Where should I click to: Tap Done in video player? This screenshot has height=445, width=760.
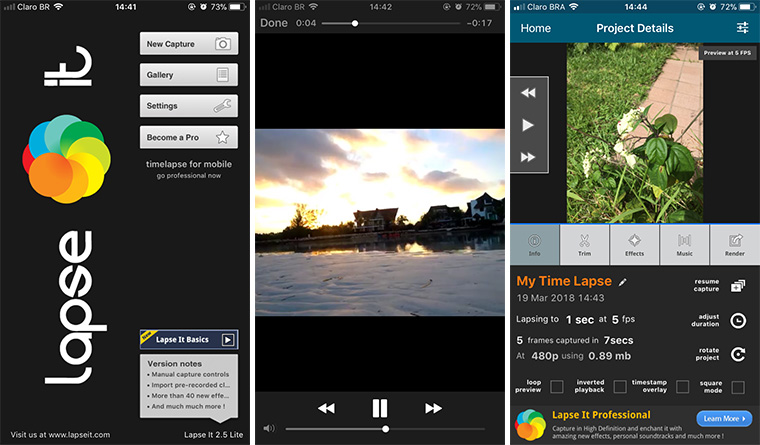coord(274,23)
